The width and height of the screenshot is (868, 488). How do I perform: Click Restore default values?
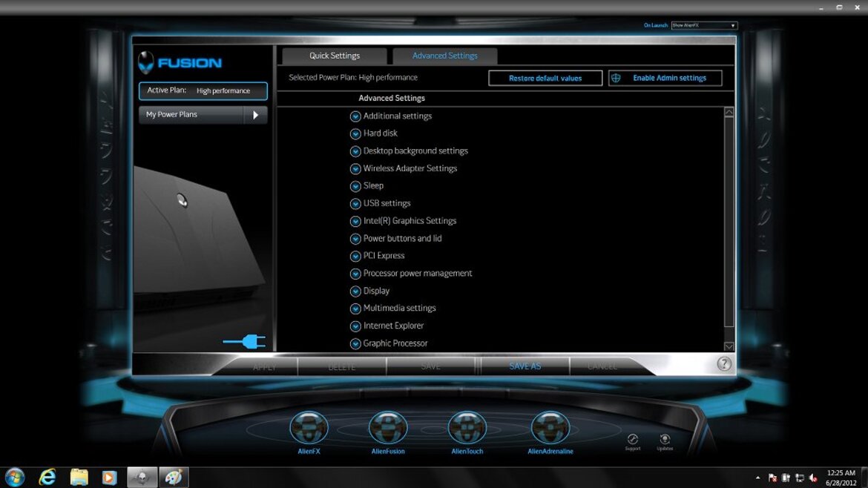click(x=545, y=78)
